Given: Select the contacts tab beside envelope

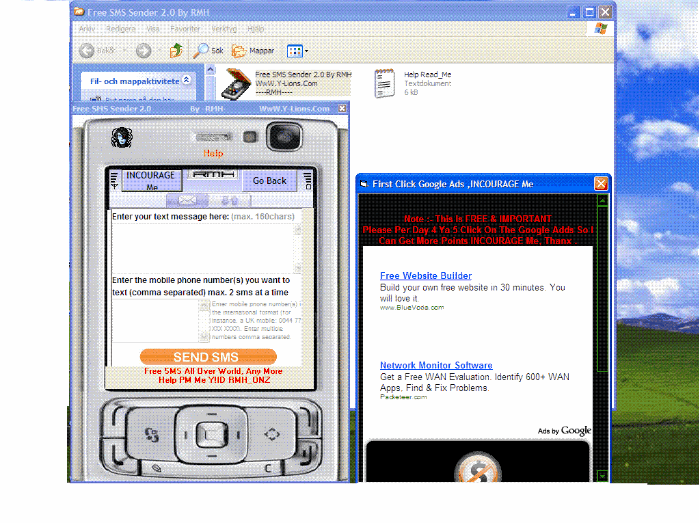Looking at the screenshot, I should (230, 201).
